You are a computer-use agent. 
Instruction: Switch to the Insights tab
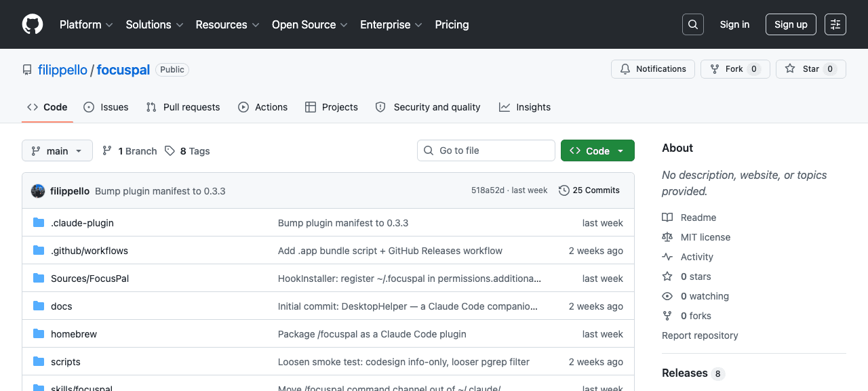tap(525, 107)
